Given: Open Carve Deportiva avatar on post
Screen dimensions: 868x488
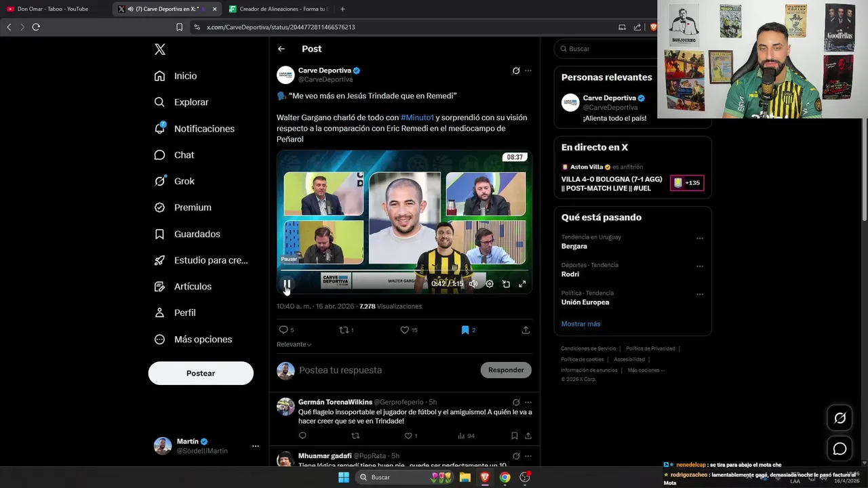Looking at the screenshot, I should pos(285,75).
